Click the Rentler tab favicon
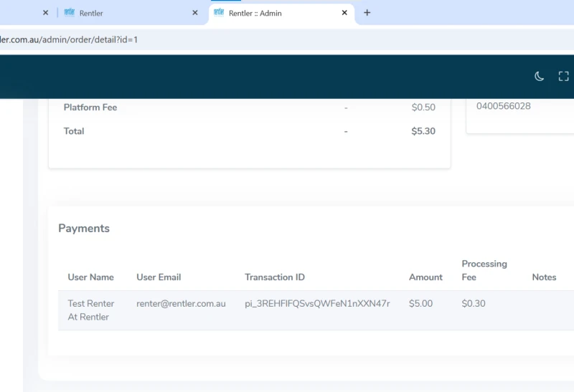 point(69,12)
